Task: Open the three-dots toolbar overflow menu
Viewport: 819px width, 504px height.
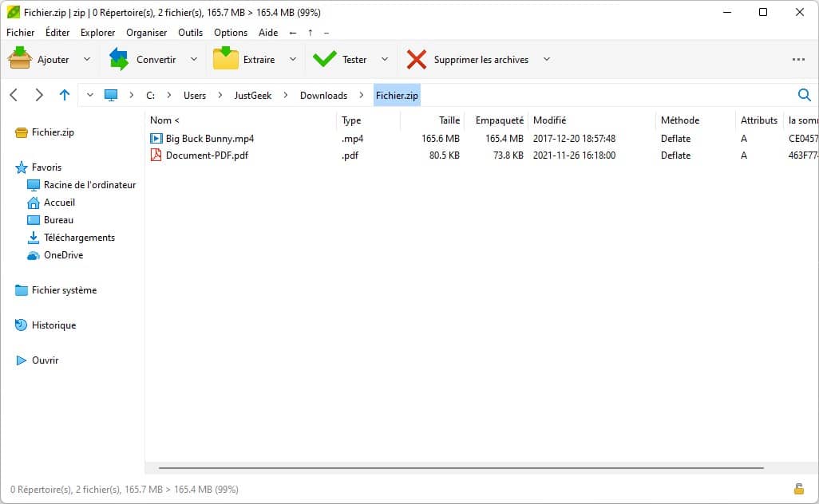Action: (798, 60)
